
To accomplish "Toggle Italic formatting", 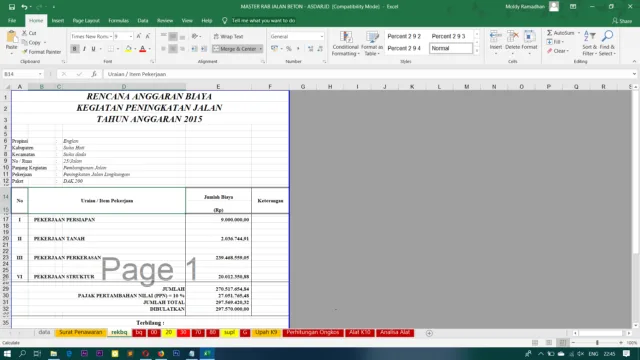I will tap(84, 49).
